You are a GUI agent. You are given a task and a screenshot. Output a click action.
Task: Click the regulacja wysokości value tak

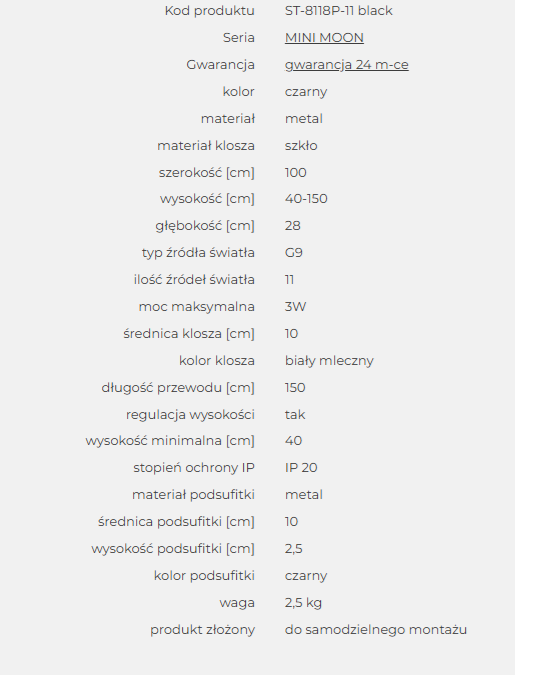coord(295,414)
